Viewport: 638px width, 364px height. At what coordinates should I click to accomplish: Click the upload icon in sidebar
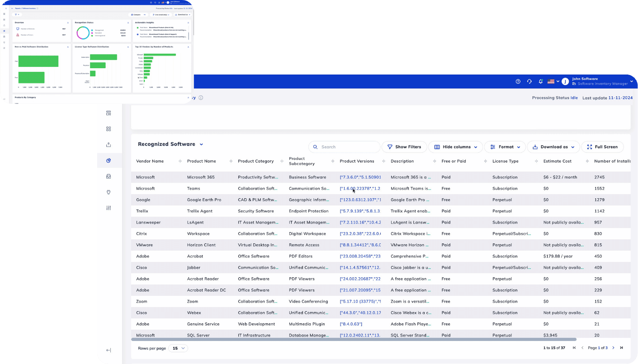point(109,145)
